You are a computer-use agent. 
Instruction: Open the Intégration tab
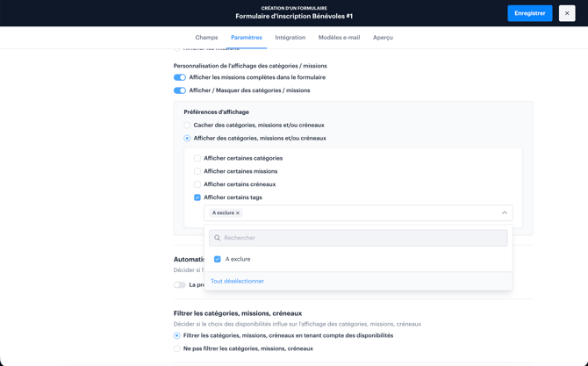290,38
